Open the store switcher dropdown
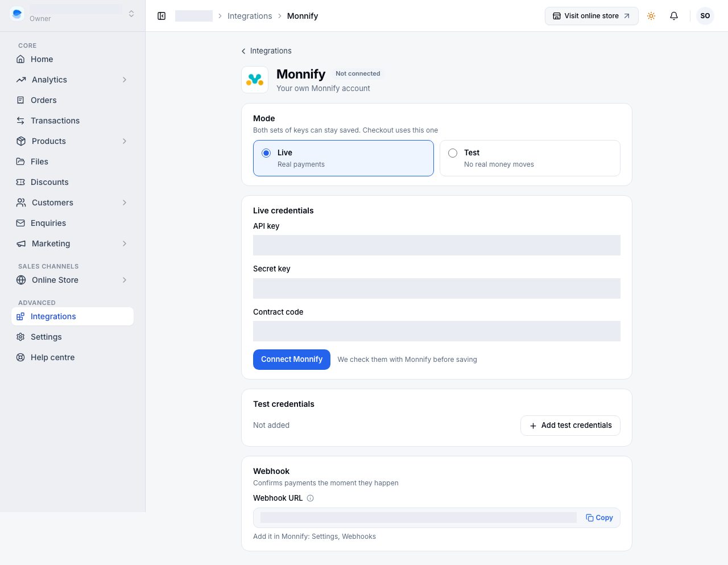Image resolution: width=728 pixels, height=565 pixels. [x=73, y=14]
